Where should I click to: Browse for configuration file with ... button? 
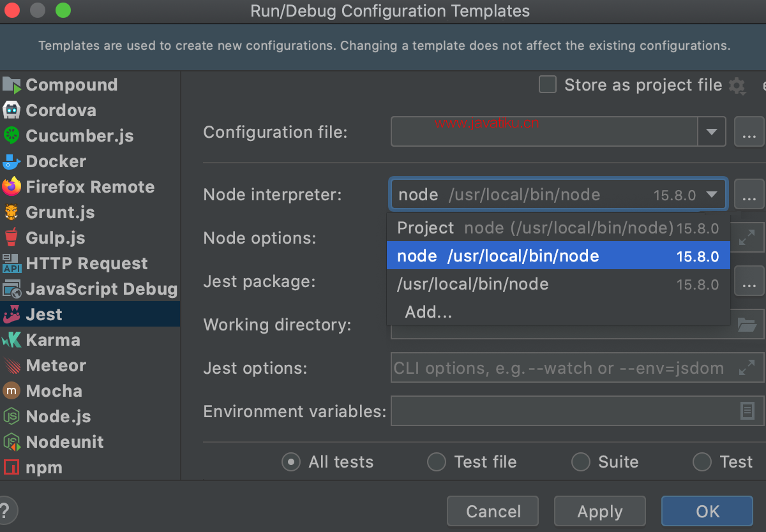pyautogui.click(x=749, y=133)
